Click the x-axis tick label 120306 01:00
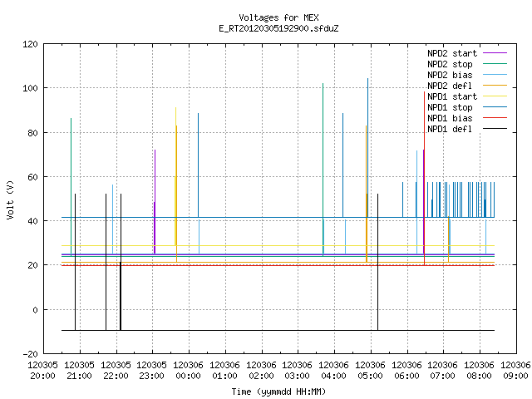Viewport: 532px width, 399px height. pyautogui.click(x=224, y=371)
